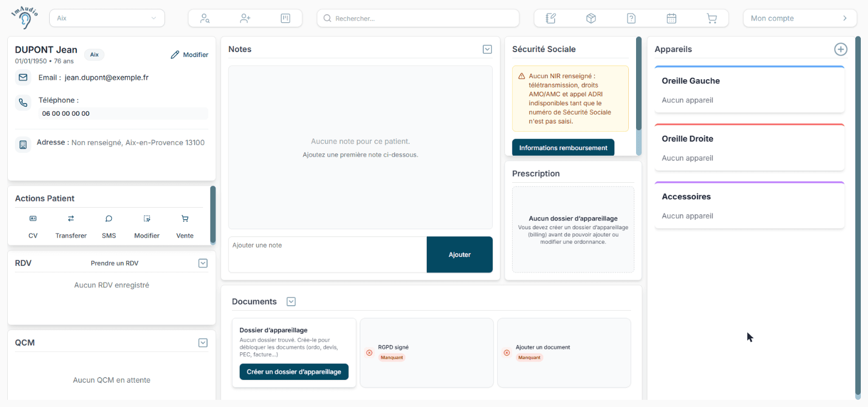Click the SMS action icon
This screenshot has height=407, width=868.
point(109,218)
